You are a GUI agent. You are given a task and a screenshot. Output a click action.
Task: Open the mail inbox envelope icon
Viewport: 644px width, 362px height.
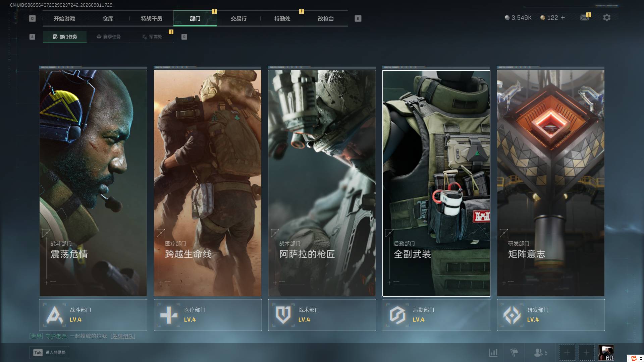(585, 17)
